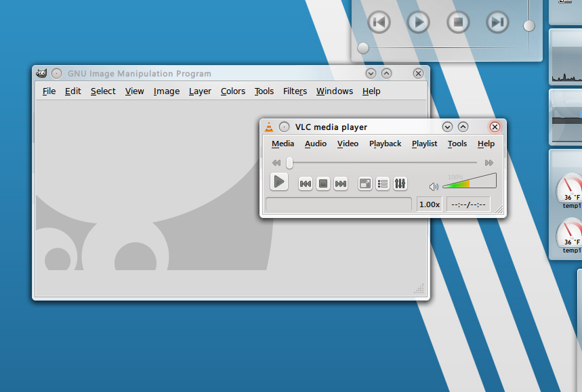Image resolution: width=582 pixels, height=392 pixels.
Task: Open the Audio menu in VLC
Action: pos(316,144)
